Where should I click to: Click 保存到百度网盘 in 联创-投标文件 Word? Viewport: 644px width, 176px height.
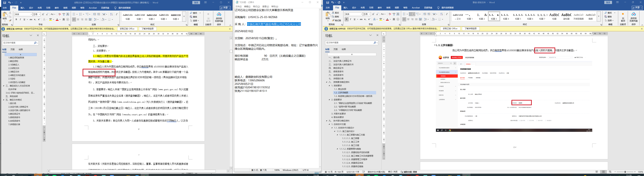click(633, 17)
